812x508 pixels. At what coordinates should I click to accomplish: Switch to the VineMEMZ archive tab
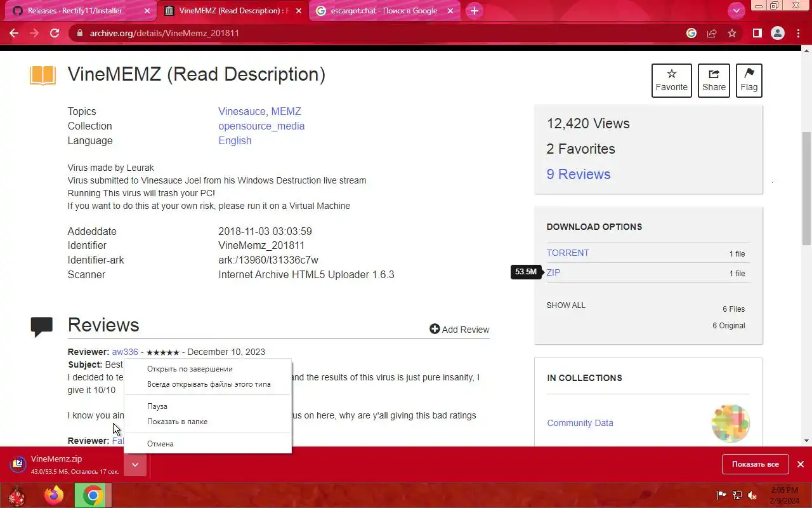(x=232, y=11)
